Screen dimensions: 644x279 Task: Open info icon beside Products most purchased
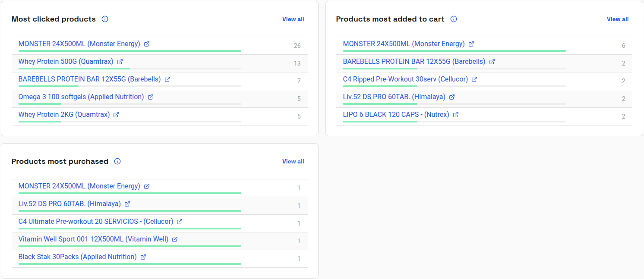click(x=117, y=161)
